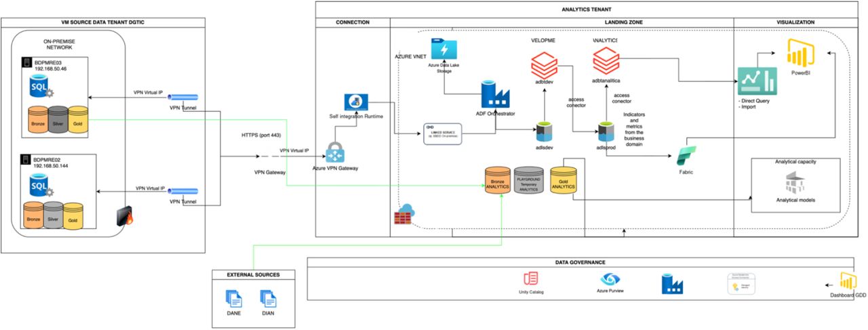The image size is (868, 330).
Task: Select the PLAYGROUND Temporary ANALYTICS cylinder
Action: (x=528, y=180)
